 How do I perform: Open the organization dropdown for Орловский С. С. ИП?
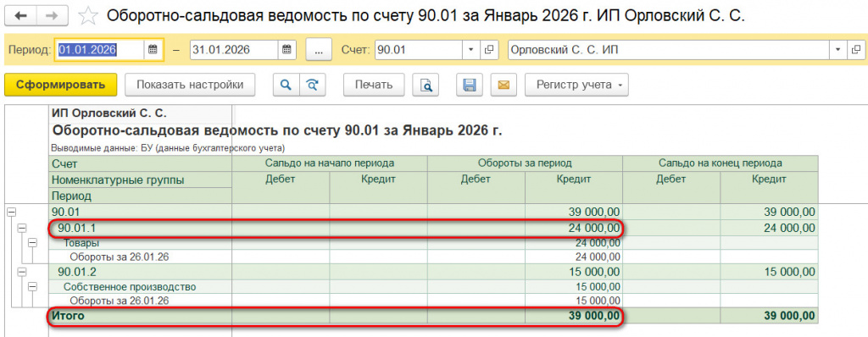point(837,50)
